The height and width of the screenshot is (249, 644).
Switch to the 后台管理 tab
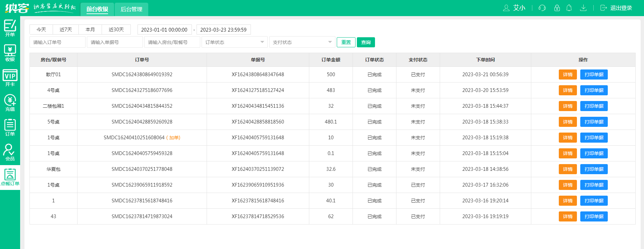[x=131, y=9]
